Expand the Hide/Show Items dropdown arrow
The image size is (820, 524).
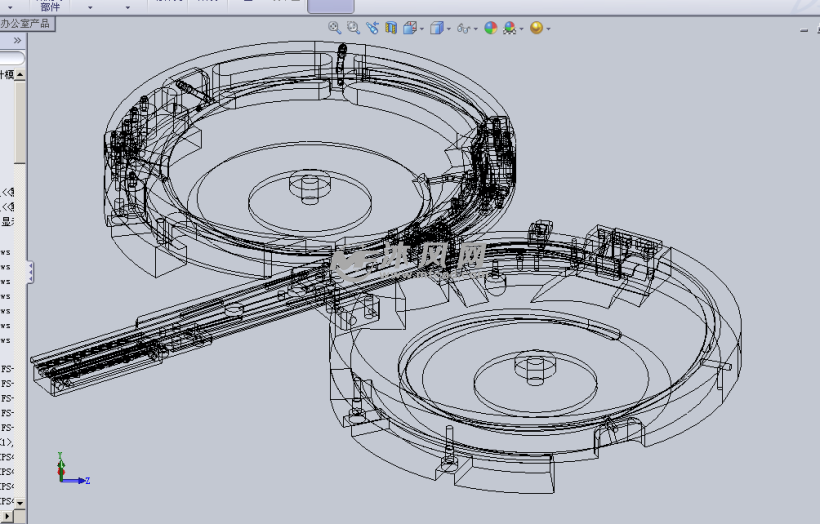pyautogui.click(x=476, y=29)
